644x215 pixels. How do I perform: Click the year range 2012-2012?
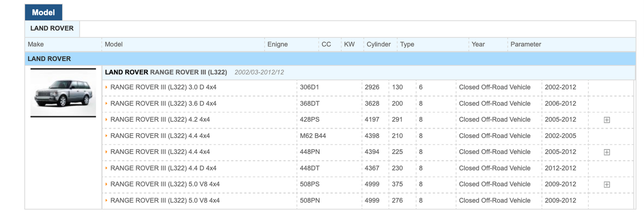point(560,168)
